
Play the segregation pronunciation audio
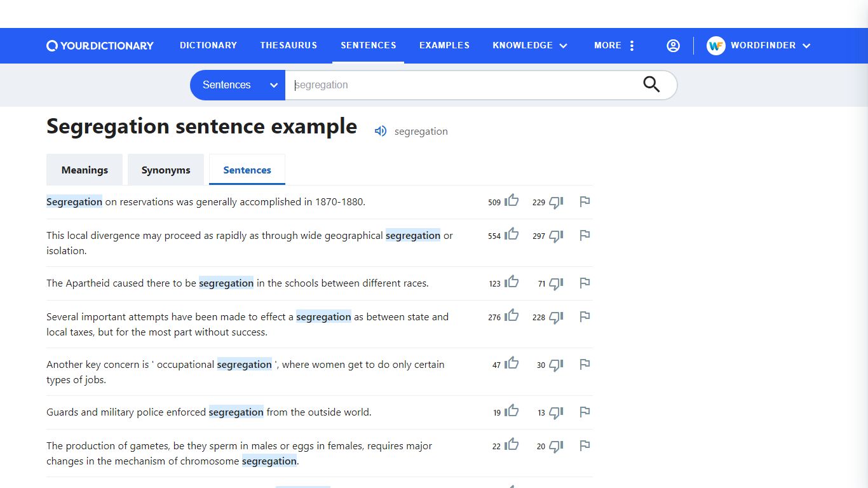(381, 132)
